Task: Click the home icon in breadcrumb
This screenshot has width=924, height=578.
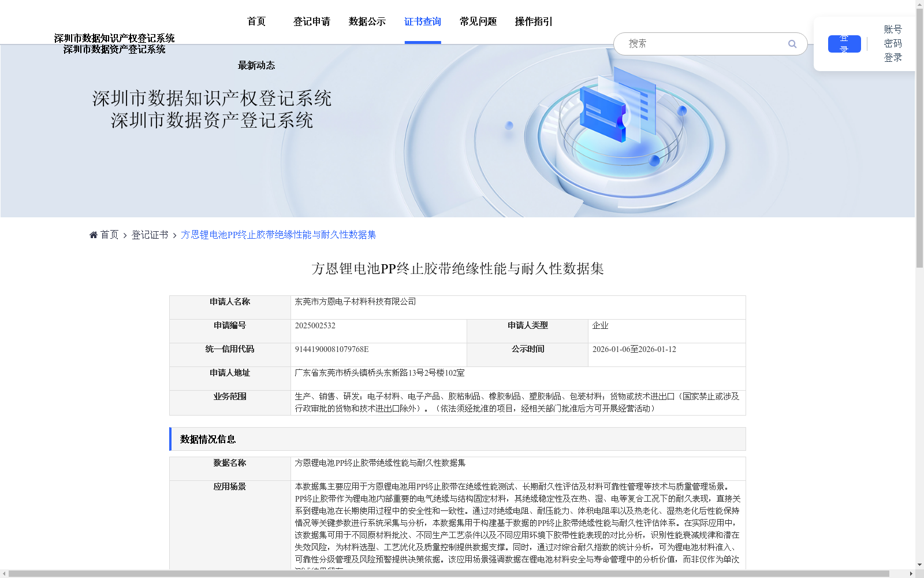Action: [x=94, y=235]
